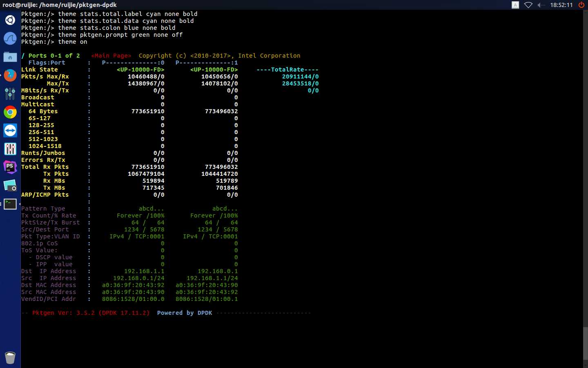
Task: Open the Trash in the dock
Action: (10, 357)
